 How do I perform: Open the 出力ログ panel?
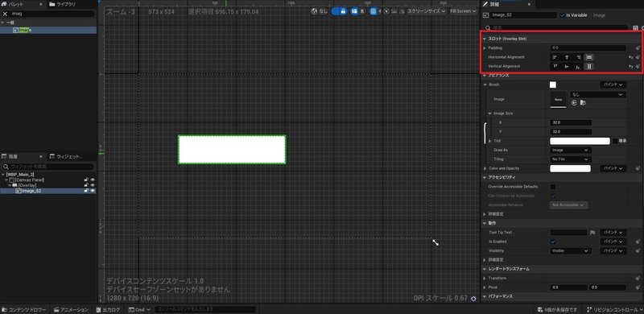tap(109, 309)
